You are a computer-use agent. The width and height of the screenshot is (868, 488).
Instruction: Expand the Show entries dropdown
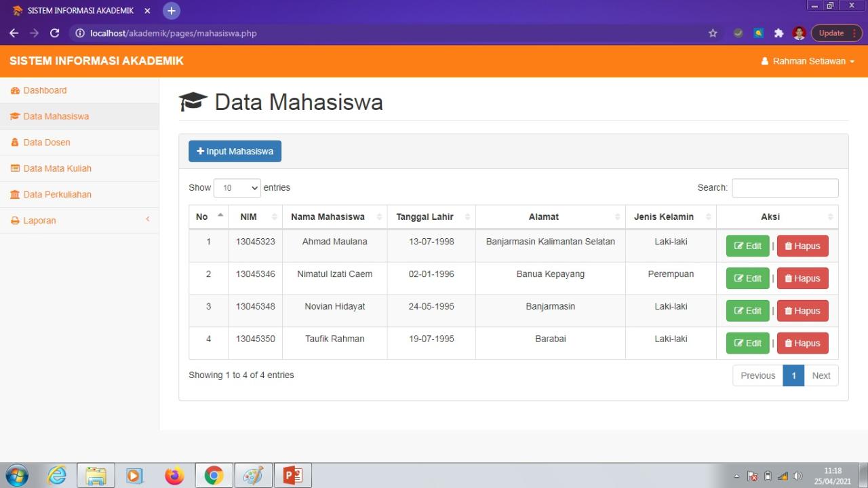pyautogui.click(x=237, y=187)
